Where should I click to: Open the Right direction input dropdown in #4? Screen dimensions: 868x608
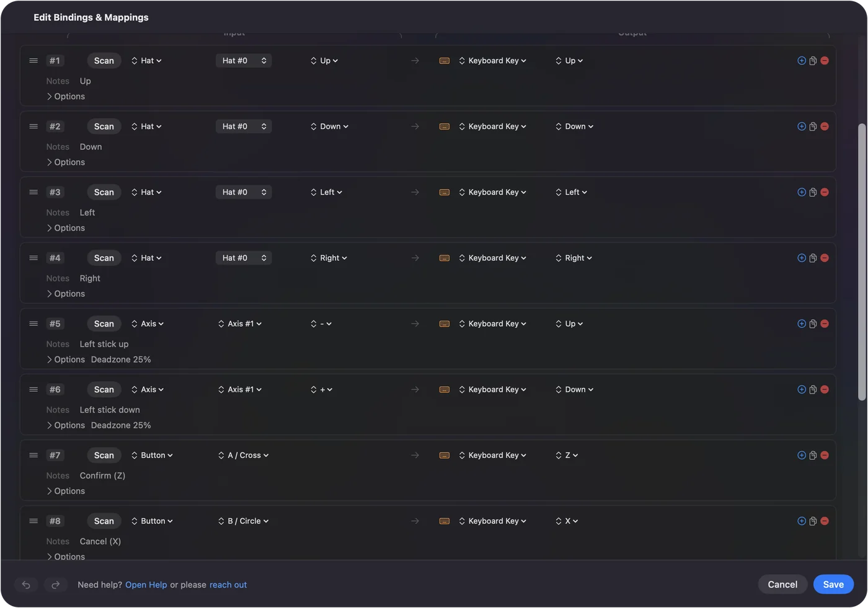tap(329, 258)
